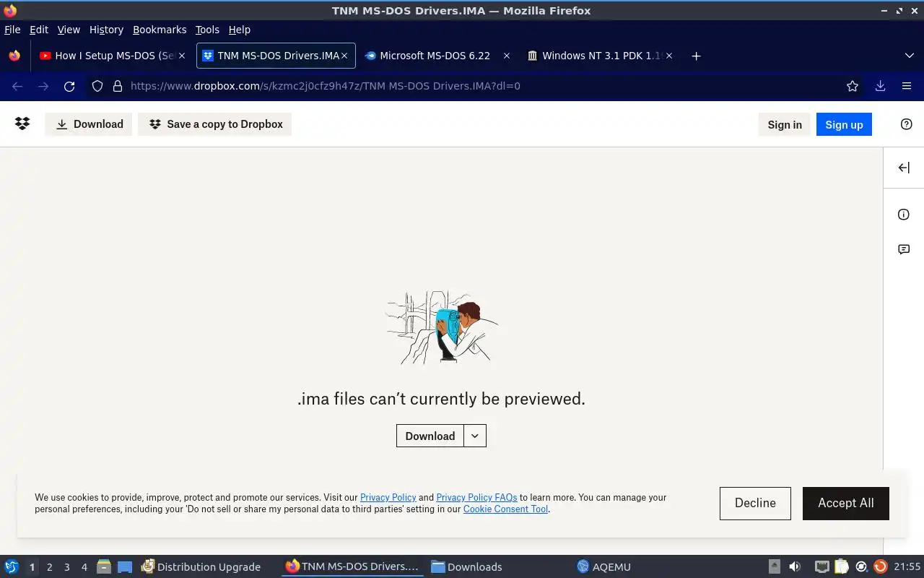924x578 pixels.
Task: Click the back navigation arrow
Action: [x=17, y=86]
